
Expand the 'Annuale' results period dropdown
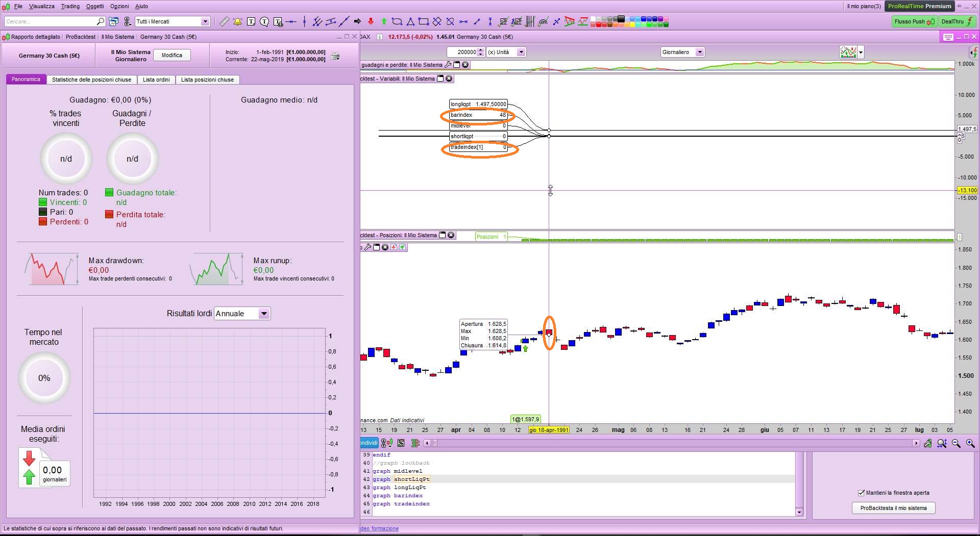click(x=264, y=314)
